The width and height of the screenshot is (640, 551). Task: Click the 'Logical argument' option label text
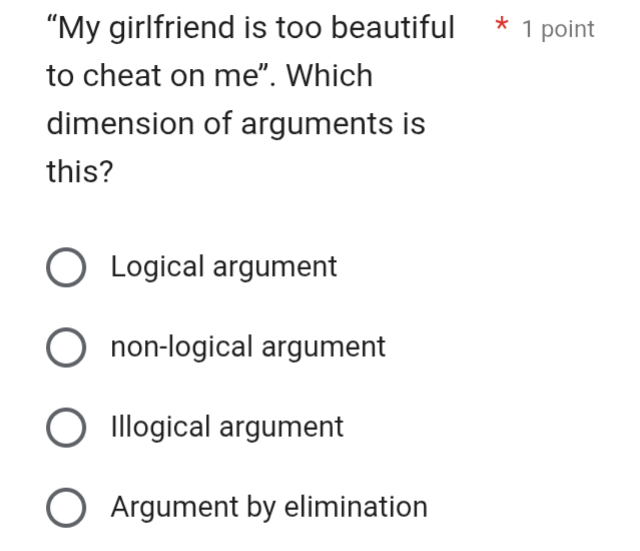point(224,267)
